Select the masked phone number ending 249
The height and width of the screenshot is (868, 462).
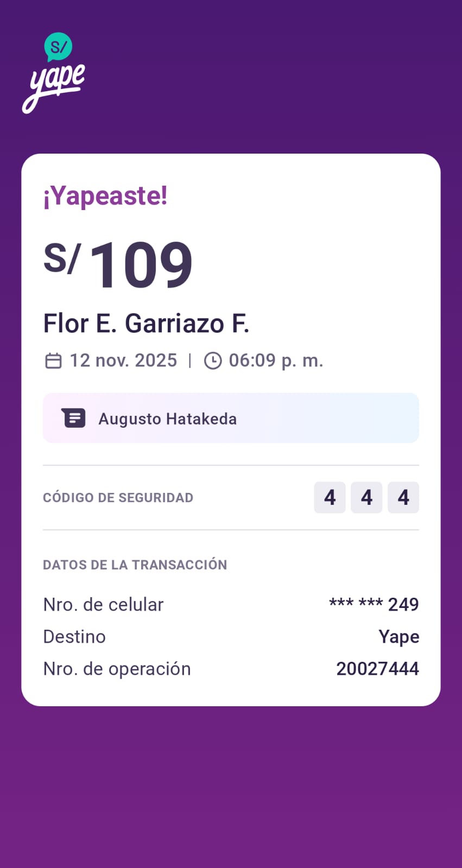point(374,604)
